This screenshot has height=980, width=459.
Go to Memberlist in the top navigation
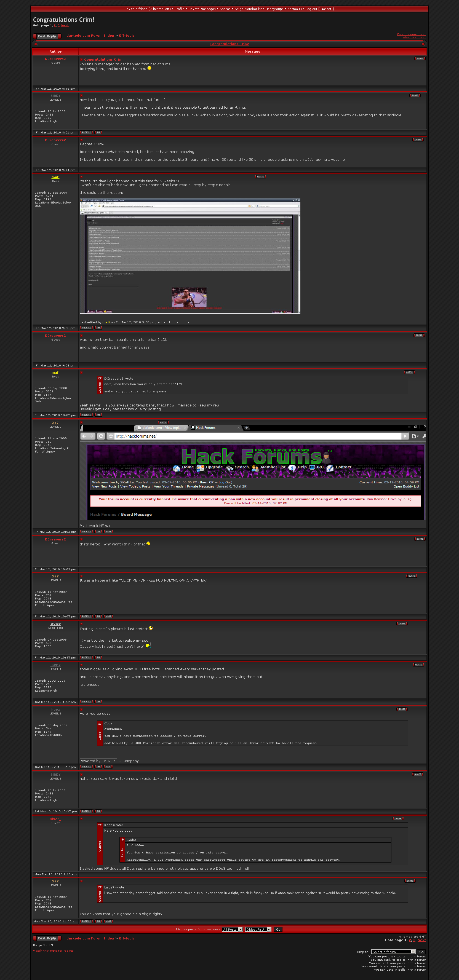coord(253,9)
